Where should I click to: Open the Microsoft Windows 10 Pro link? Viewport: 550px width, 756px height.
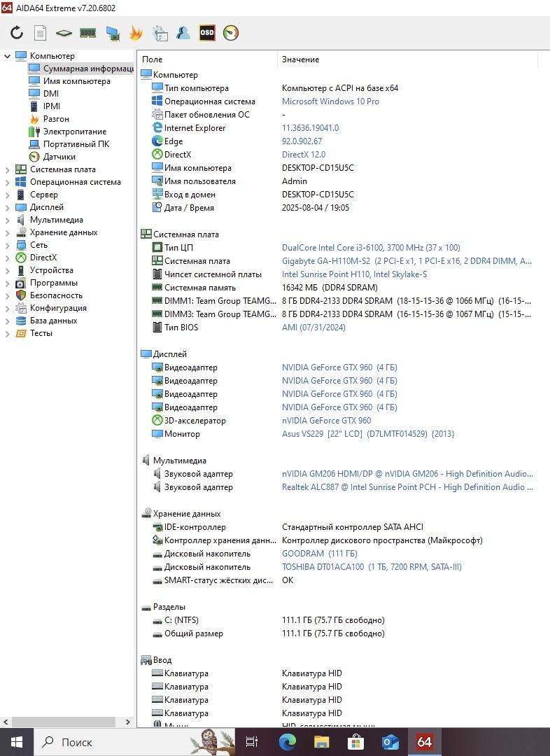pos(330,101)
